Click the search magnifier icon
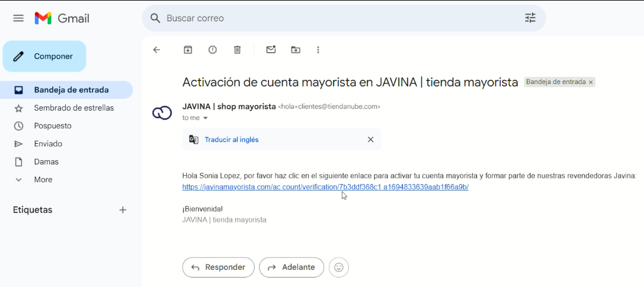This screenshot has width=644, height=287. coord(155,18)
